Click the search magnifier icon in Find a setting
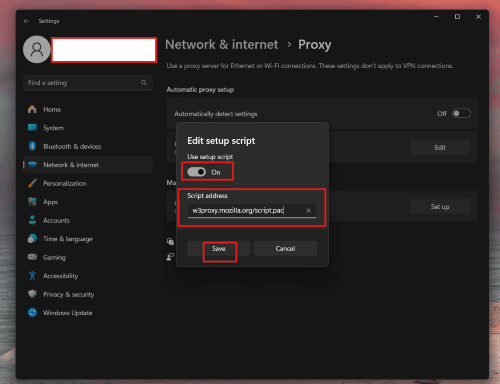Screen dimensions: 500x384 click(144, 82)
